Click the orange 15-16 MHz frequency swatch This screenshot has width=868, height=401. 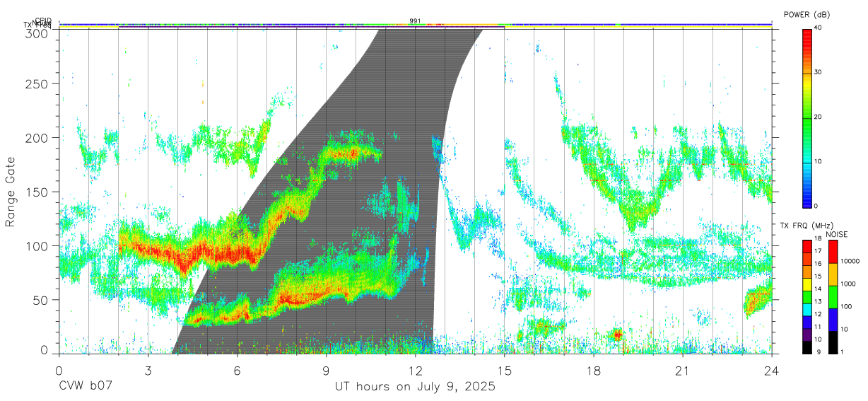[807, 272]
